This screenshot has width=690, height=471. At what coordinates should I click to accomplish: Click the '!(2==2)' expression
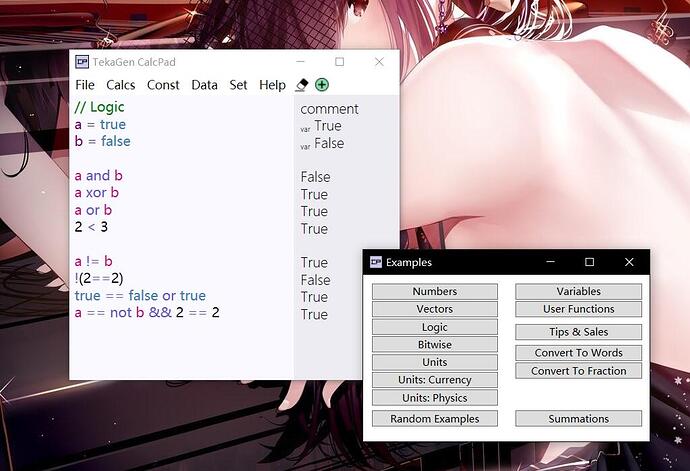(99, 278)
